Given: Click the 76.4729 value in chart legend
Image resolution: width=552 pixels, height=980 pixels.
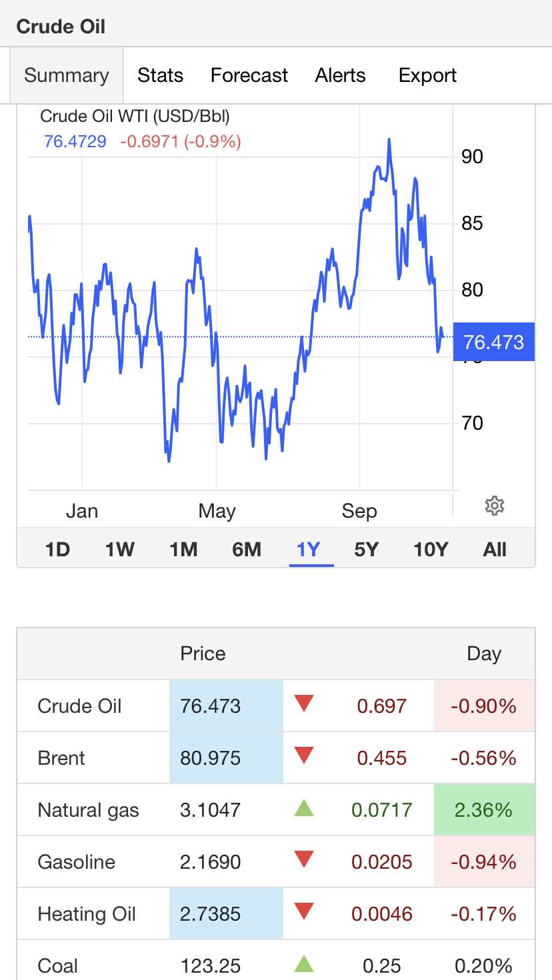Looking at the screenshot, I should coord(75,141).
